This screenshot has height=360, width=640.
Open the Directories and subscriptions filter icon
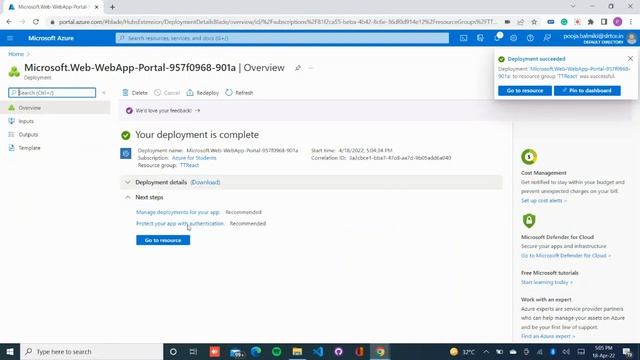pyautogui.click(x=480, y=38)
